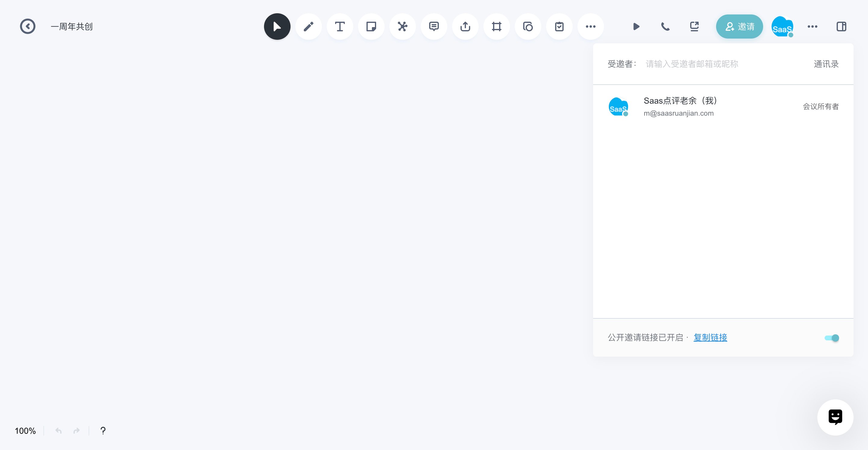Click the screen share icon
This screenshot has width=868, height=450.
click(x=694, y=27)
